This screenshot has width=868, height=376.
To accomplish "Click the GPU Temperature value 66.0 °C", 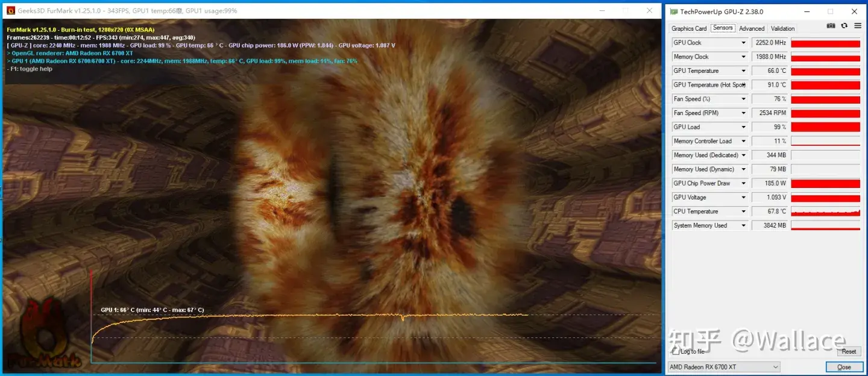I will tap(770, 71).
